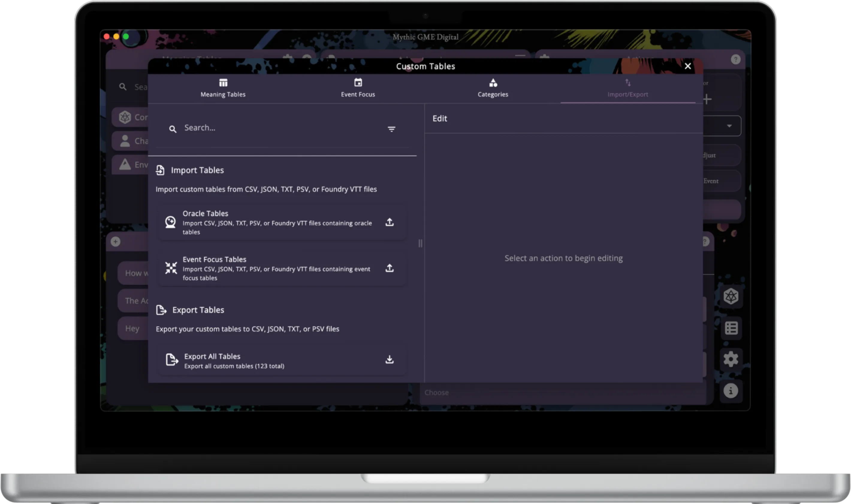The width and height of the screenshot is (851, 504).
Task: Select the Import/Export tab
Action: [x=627, y=88]
